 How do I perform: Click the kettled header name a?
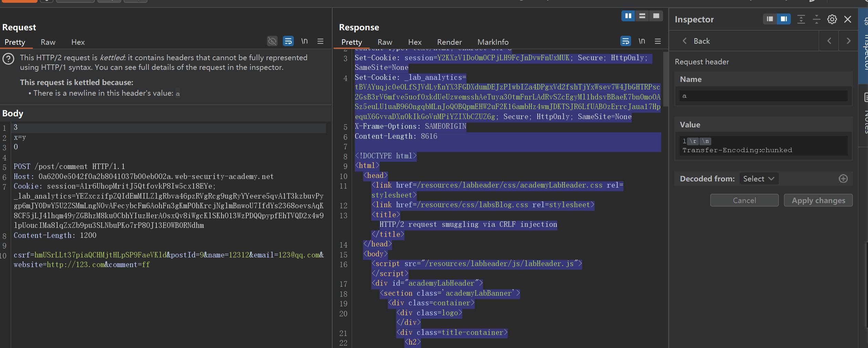pyautogui.click(x=178, y=93)
